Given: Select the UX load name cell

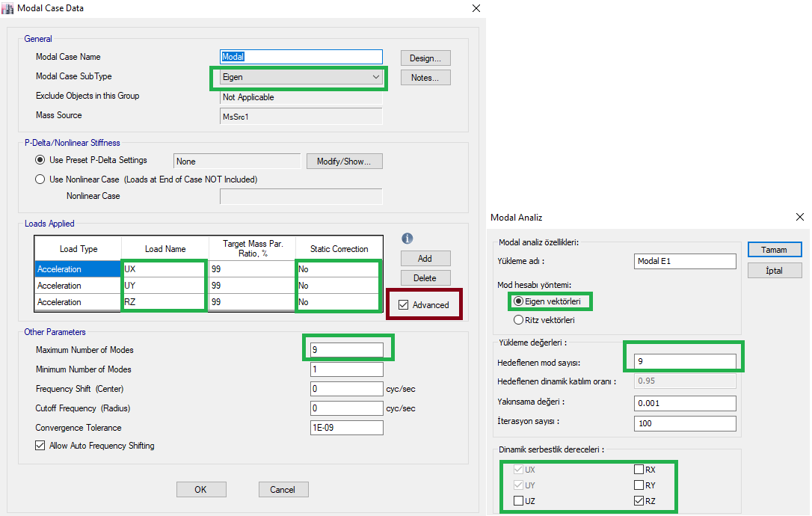Looking at the screenshot, I should (165, 269).
